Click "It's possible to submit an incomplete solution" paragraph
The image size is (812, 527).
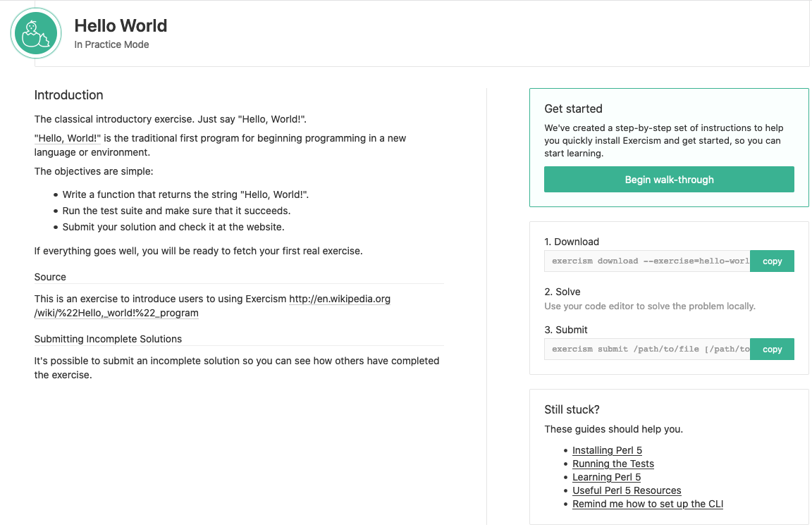(x=237, y=368)
